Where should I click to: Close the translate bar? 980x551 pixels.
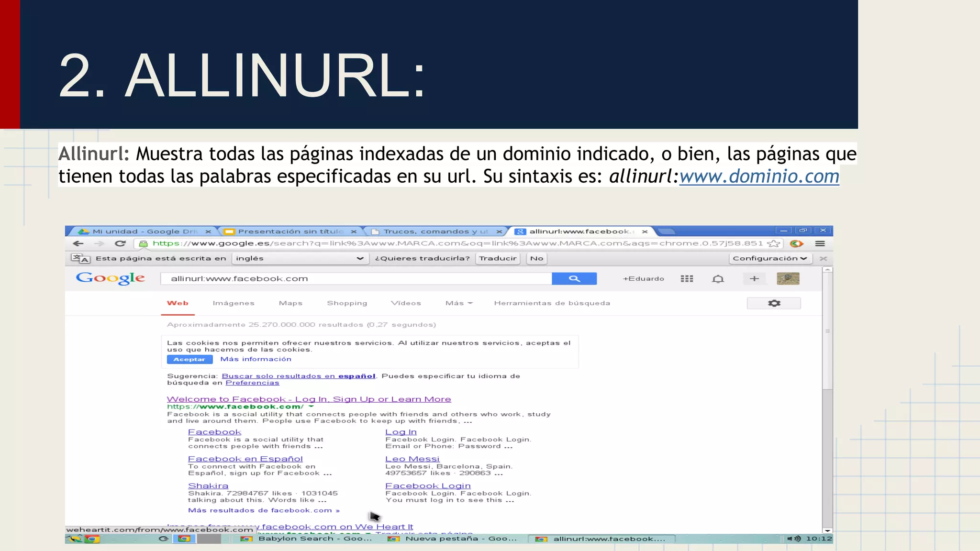tap(823, 258)
